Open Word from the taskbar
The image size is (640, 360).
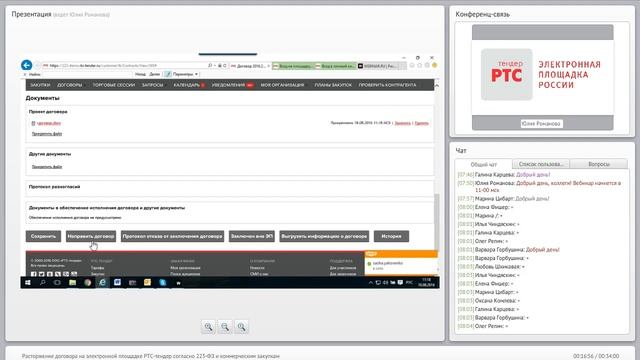click(118, 282)
